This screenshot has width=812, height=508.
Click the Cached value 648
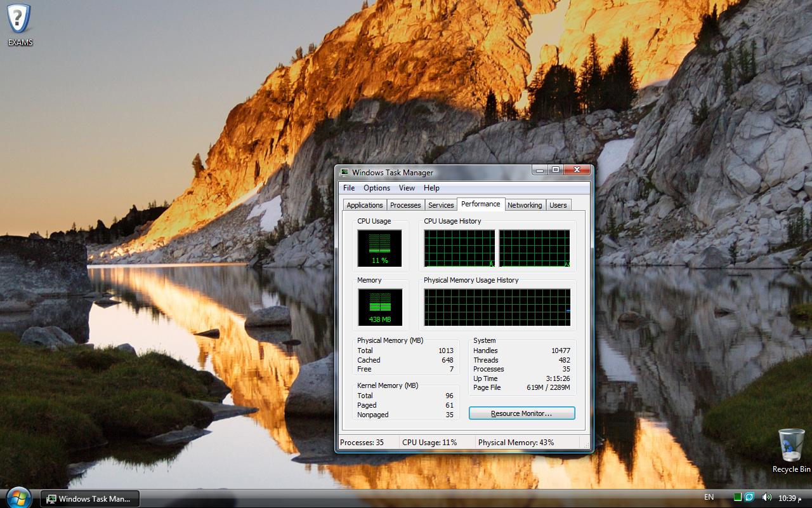pyautogui.click(x=448, y=360)
